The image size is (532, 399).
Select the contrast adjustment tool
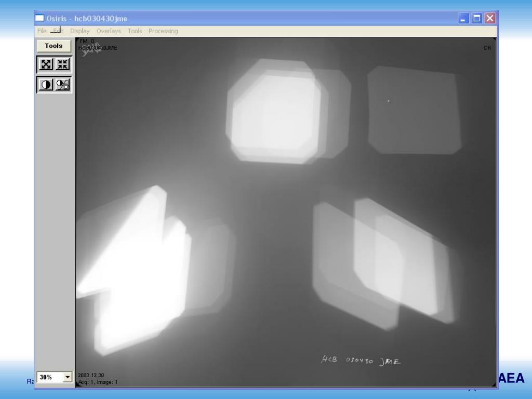tap(46, 85)
